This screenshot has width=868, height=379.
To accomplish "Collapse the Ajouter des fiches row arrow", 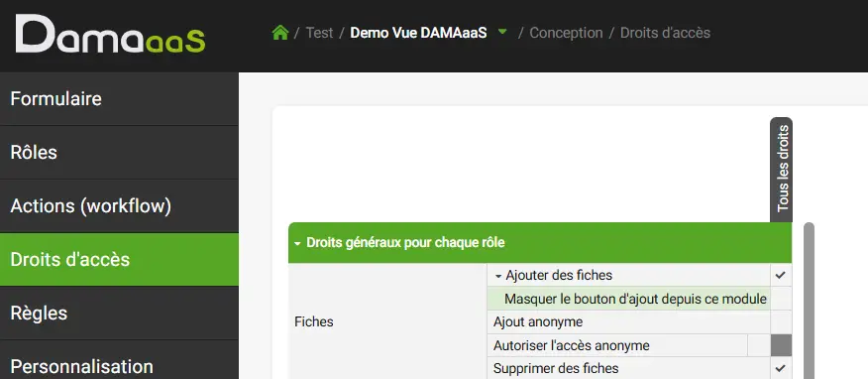I will point(498,276).
